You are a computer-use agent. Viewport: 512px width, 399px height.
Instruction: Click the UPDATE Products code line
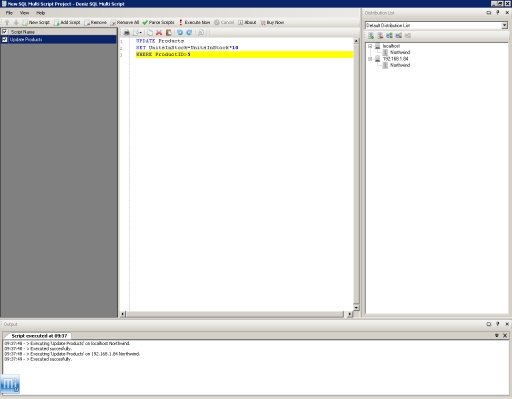(160, 41)
